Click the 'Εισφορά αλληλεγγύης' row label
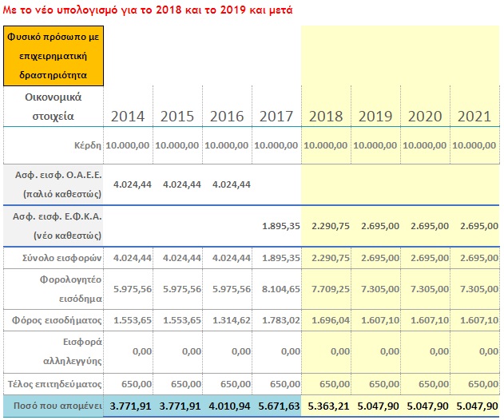 (73, 351)
